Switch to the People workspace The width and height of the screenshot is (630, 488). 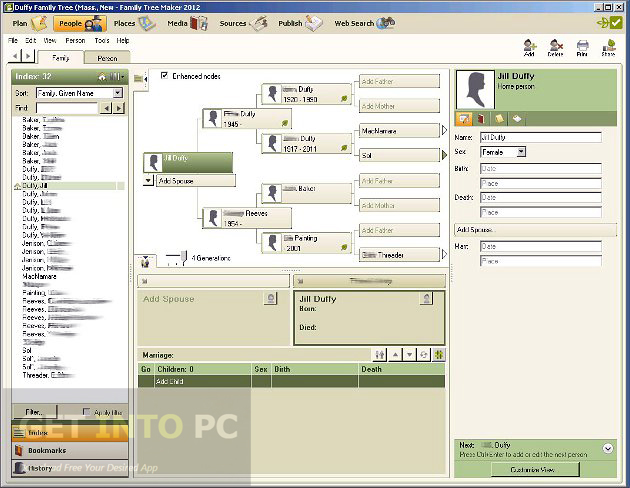click(80, 23)
